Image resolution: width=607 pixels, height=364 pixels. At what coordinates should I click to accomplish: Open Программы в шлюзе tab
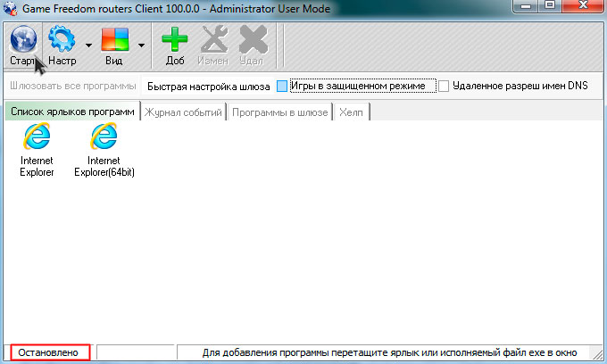pyautogui.click(x=280, y=112)
